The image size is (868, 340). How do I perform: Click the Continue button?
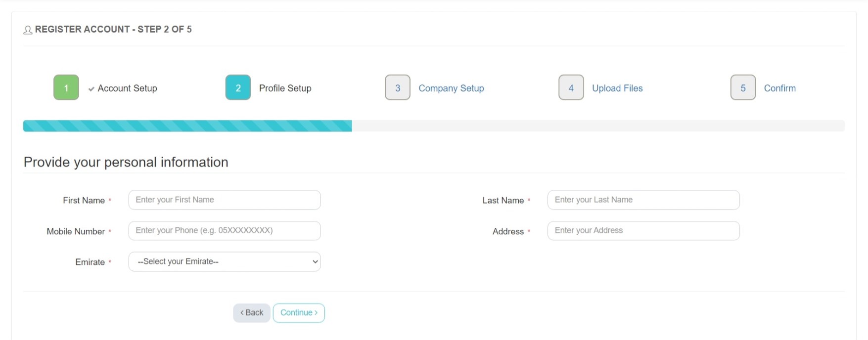(299, 313)
